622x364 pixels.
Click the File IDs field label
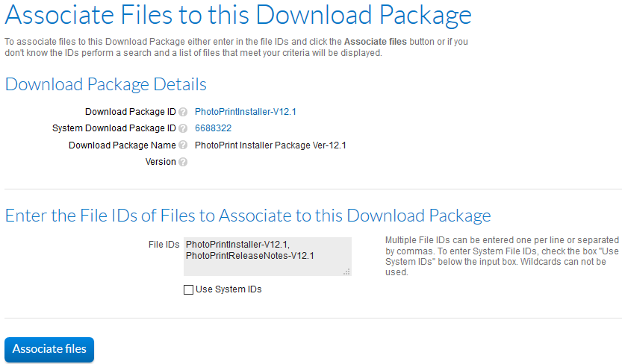tap(164, 244)
